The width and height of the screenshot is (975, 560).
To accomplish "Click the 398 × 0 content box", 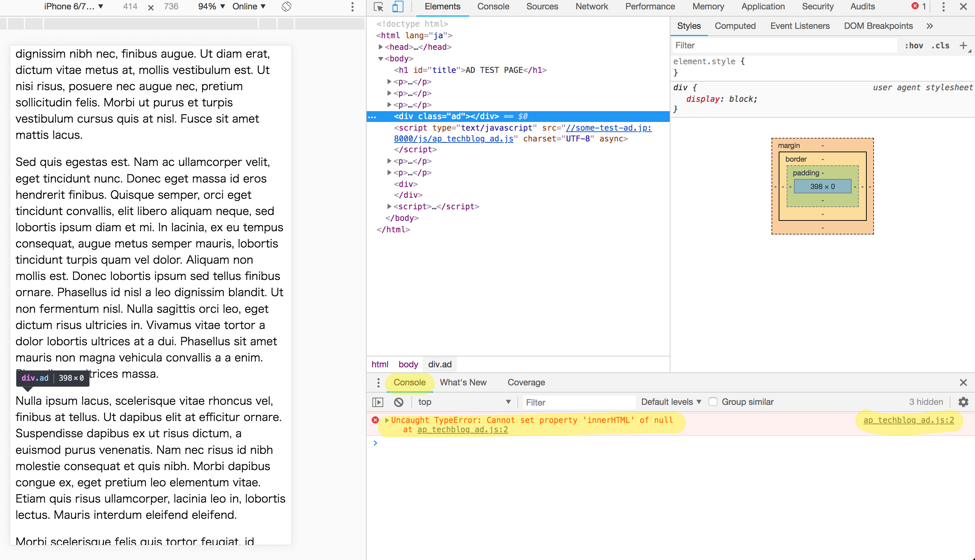I will pyautogui.click(x=822, y=187).
